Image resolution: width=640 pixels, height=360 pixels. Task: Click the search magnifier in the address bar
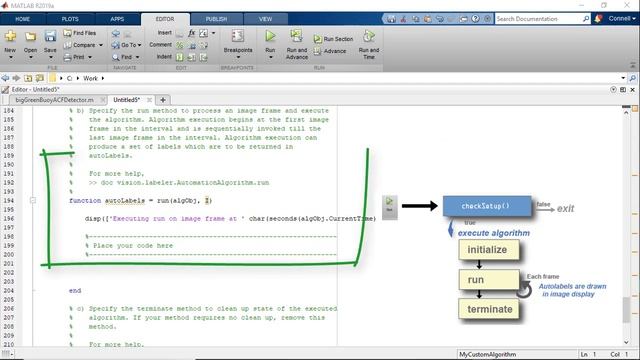point(633,78)
